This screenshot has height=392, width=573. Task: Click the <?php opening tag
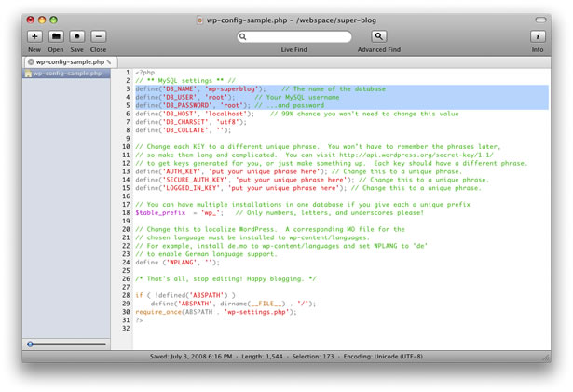(x=144, y=73)
